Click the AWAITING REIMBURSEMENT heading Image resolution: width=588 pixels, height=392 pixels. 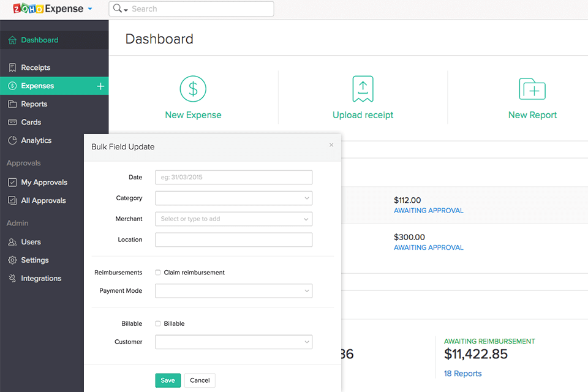tap(489, 341)
